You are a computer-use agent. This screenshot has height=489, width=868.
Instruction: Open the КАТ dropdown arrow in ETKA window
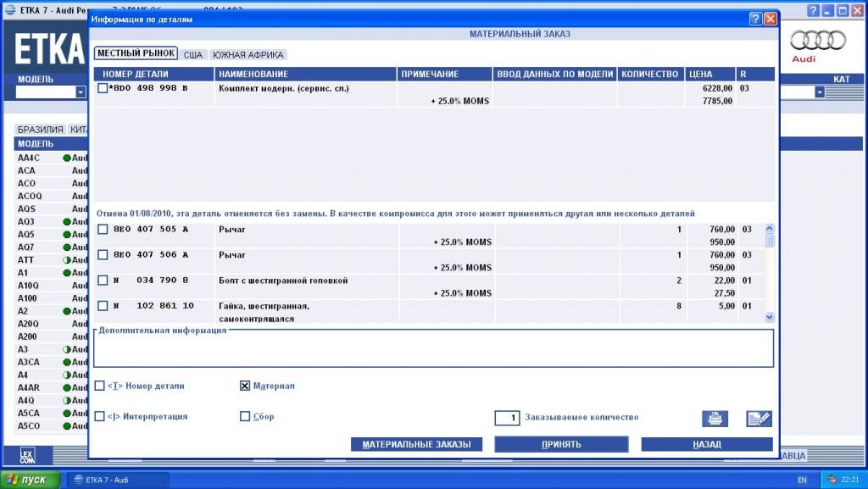click(820, 92)
